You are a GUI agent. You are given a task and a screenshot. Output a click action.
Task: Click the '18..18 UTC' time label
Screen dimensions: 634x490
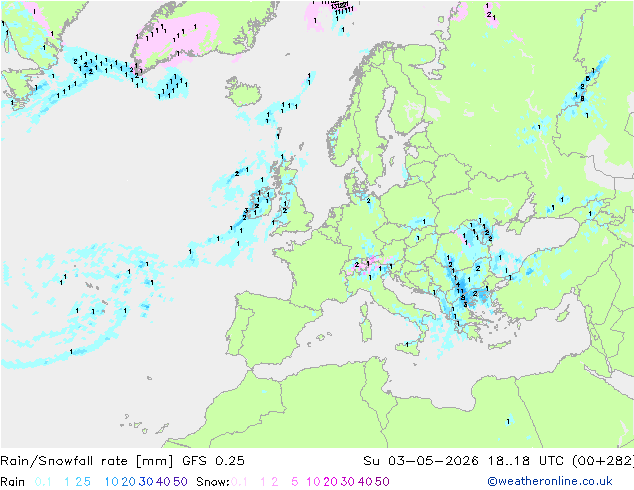pos(525,460)
